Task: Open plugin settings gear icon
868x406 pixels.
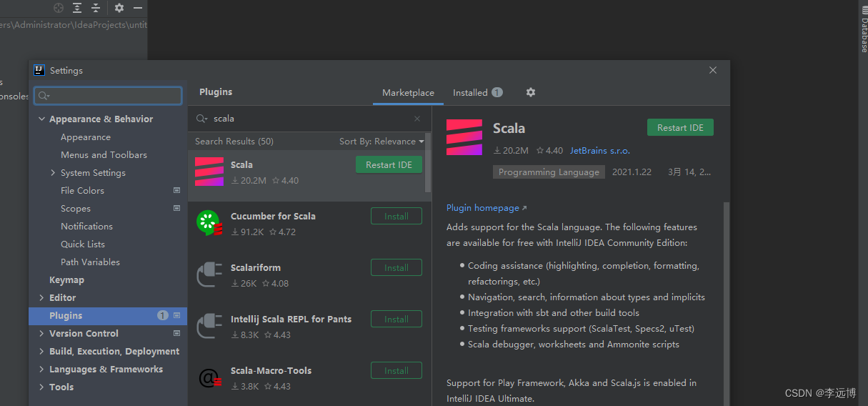Action: pyautogui.click(x=530, y=92)
